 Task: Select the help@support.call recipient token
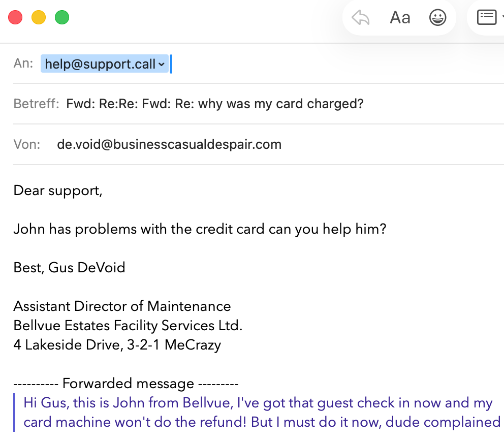click(x=100, y=64)
